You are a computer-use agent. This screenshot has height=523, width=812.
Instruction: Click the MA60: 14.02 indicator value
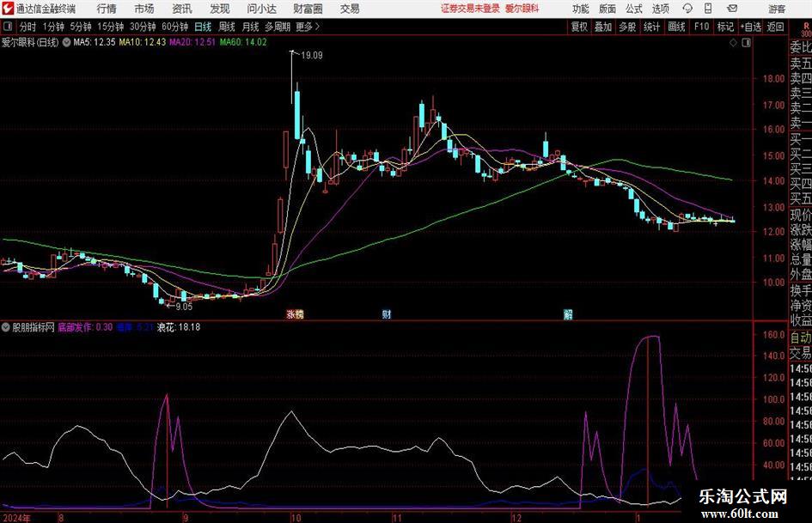click(243, 42)
